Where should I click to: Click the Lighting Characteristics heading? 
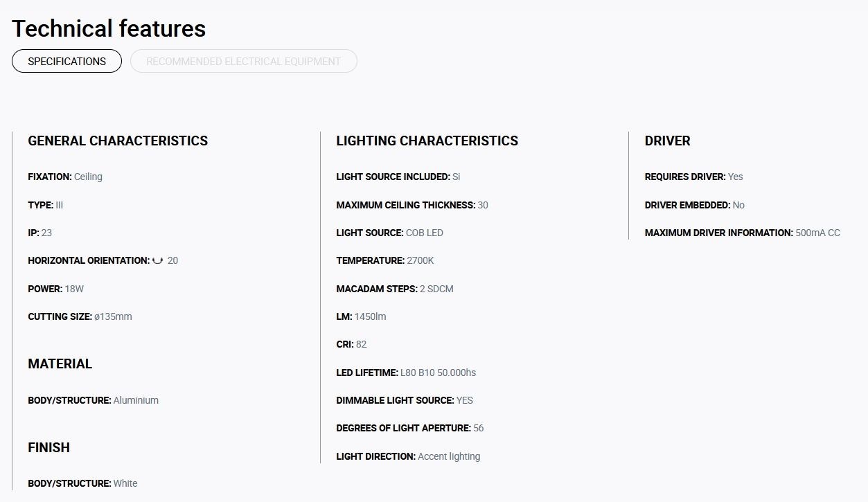(x=427, y=141)
